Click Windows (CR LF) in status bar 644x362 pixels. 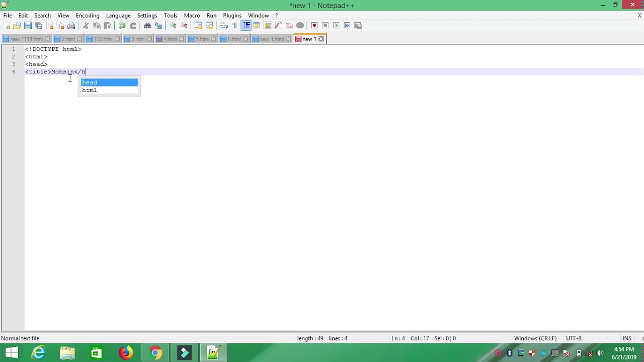[535, 338]
